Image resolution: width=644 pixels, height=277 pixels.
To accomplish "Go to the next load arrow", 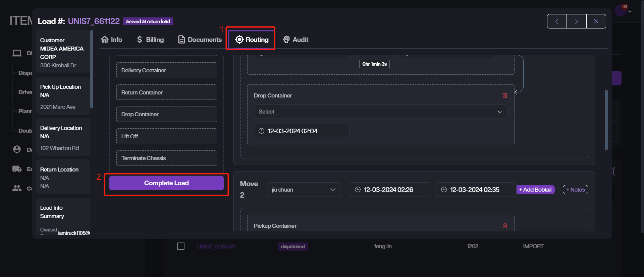I will pos(576,21).
